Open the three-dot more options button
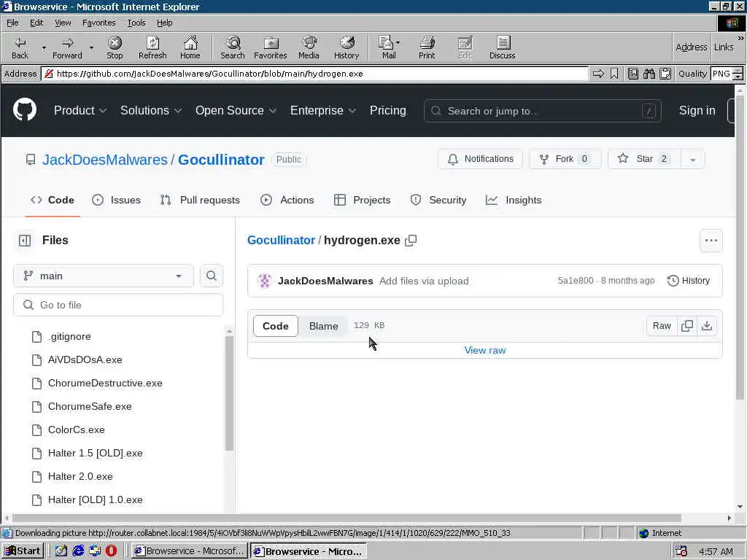747x560 pixels. (711, 241)
